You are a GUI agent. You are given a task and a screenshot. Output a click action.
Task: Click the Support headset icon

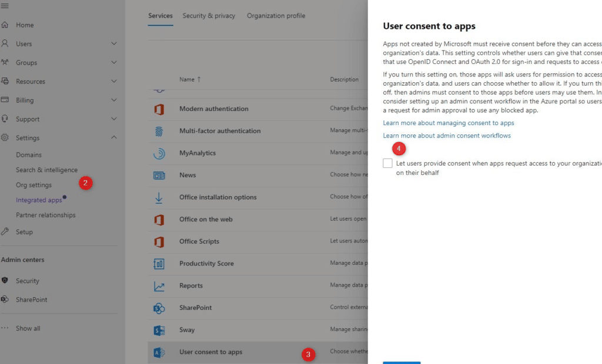coord(5,119)
